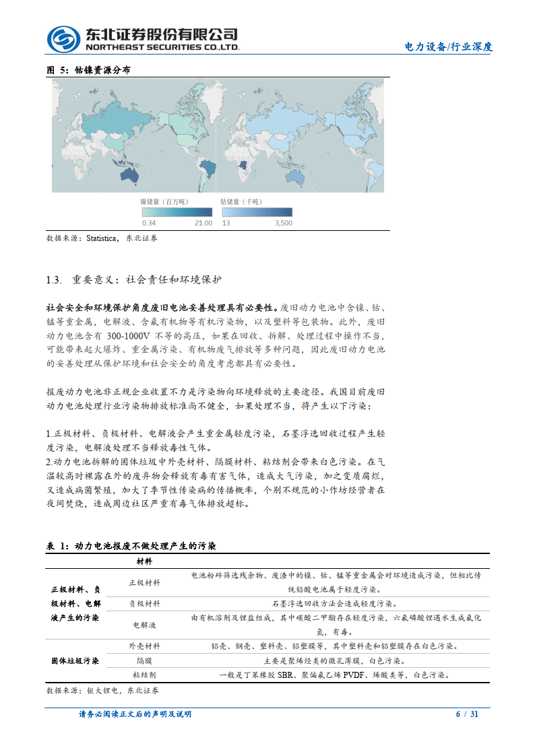Viewport: 535px width, 756px height.
Task: Click the right cobalt reserves world map
Action: tap(300, 135)
